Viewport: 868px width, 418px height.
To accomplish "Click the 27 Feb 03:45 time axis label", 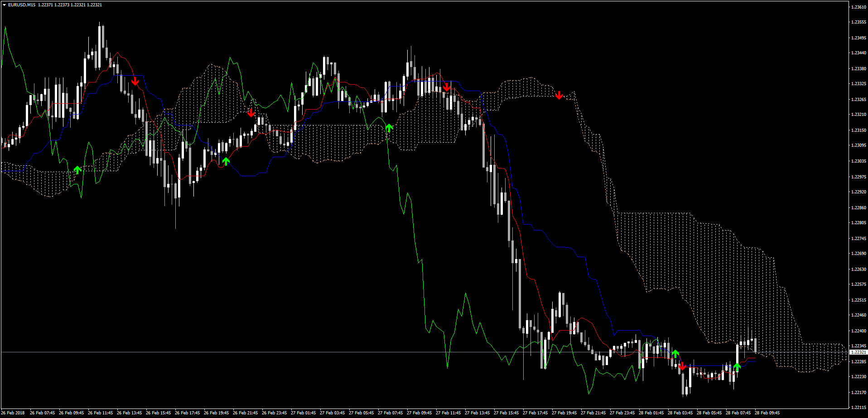I will (332, 413).
